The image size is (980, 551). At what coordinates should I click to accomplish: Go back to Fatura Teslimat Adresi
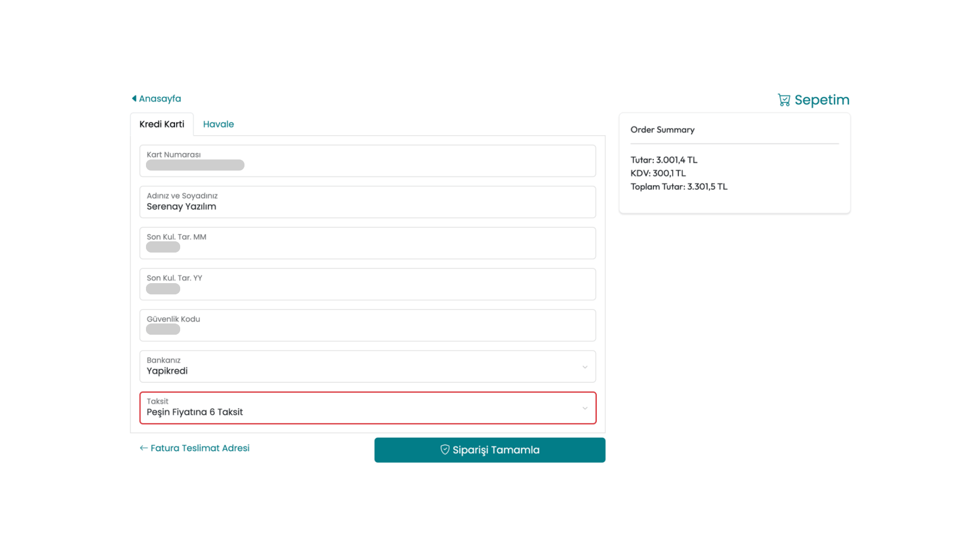200,448
